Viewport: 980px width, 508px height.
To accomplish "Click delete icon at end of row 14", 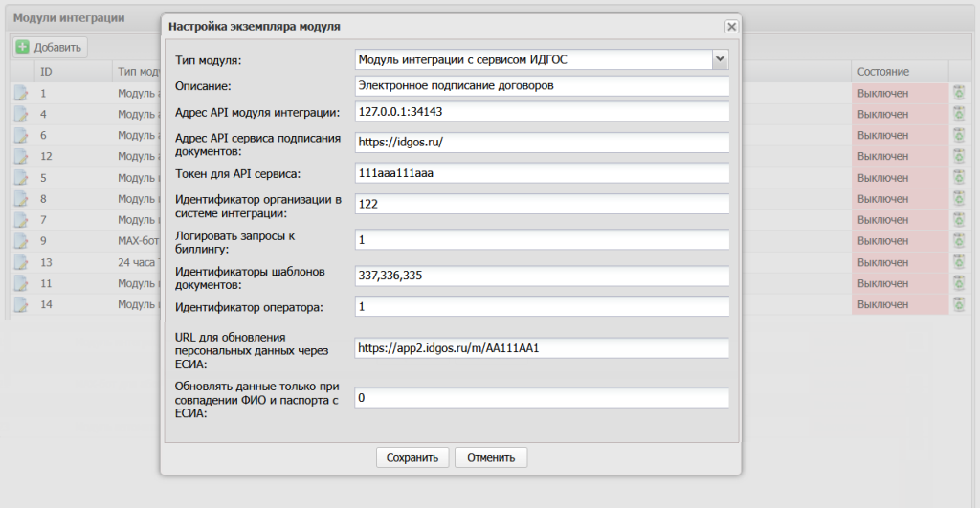I will [x=959, y=304].
